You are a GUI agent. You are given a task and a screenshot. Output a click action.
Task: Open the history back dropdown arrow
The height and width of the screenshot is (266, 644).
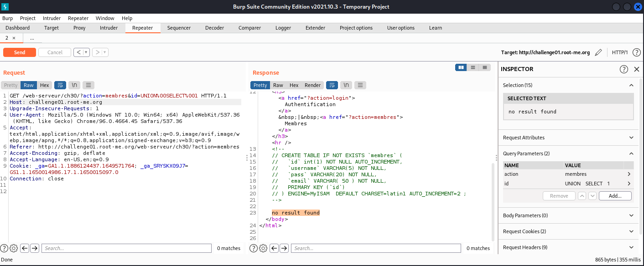click(x=86, y=52)
